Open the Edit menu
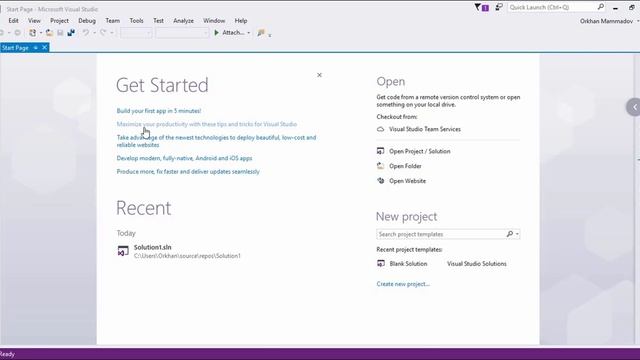Image resolution: width=640 pixels, height=360 pixels. click(x=13, y=20)
